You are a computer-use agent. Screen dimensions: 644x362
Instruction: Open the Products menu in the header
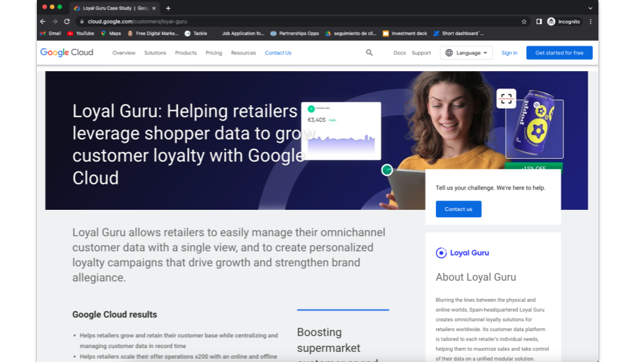coord(186,53)
